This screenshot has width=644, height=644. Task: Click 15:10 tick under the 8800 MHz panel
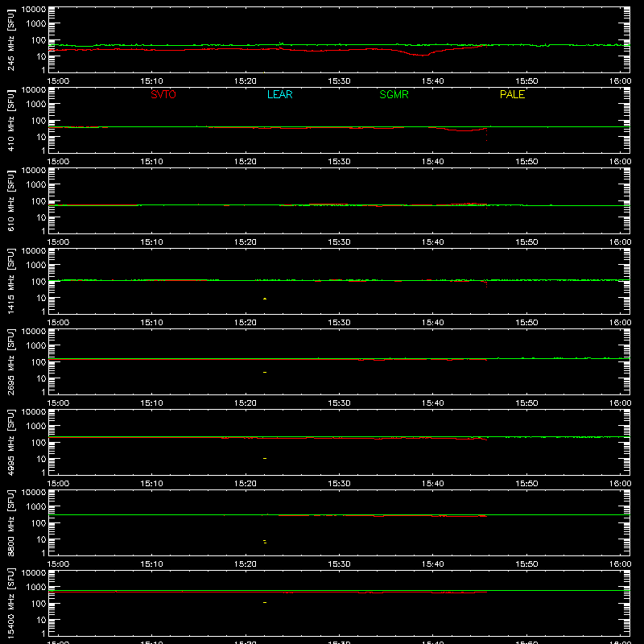pos(151,564)
